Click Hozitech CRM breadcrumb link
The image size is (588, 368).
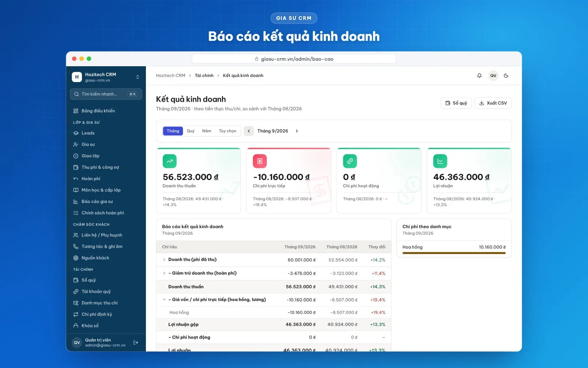pyautogui.click(x=171, y=75)
